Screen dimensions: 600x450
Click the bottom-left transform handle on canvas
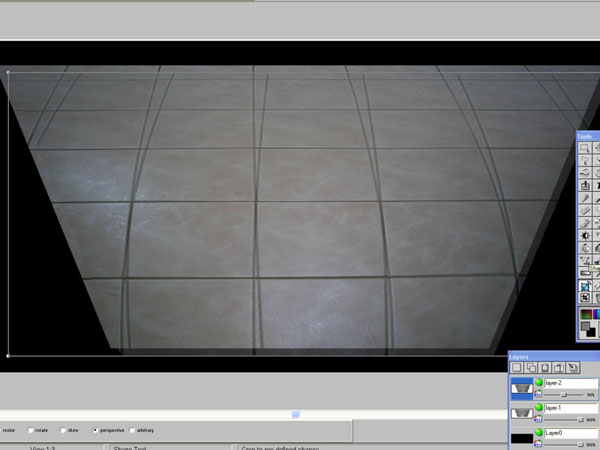tap(8, 356)
